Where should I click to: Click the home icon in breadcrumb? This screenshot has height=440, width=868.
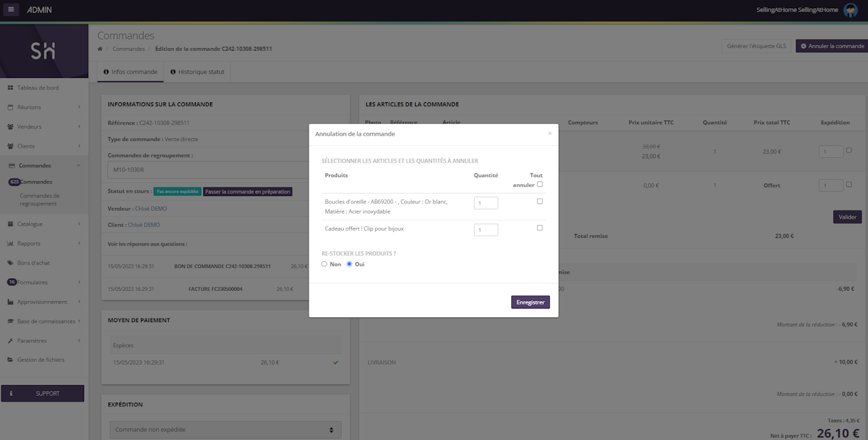100,49
